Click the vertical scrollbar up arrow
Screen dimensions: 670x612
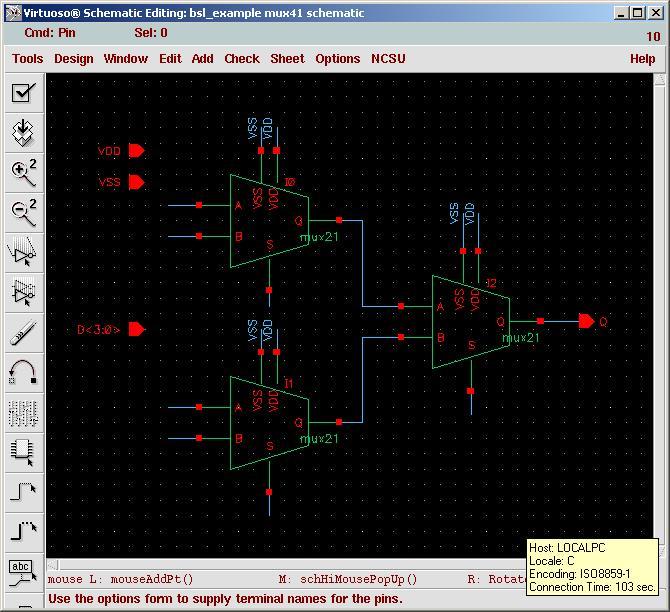click(x=659, y=79)
